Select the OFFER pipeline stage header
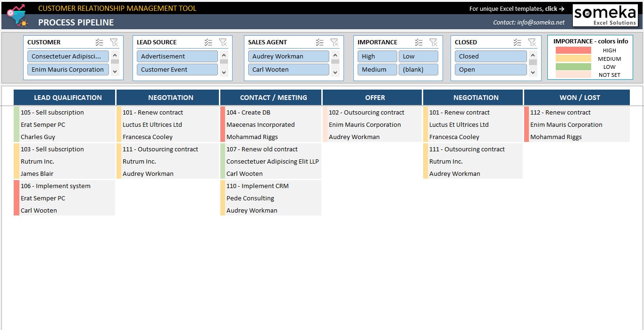The image size is (644, 330). [375, 97]
